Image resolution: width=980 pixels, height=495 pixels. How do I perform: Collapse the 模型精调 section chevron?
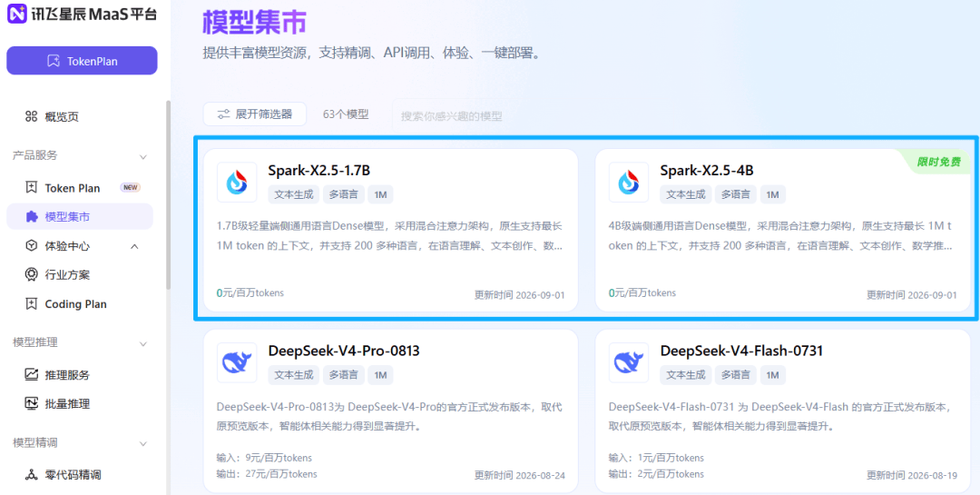(x=143, y=444)
